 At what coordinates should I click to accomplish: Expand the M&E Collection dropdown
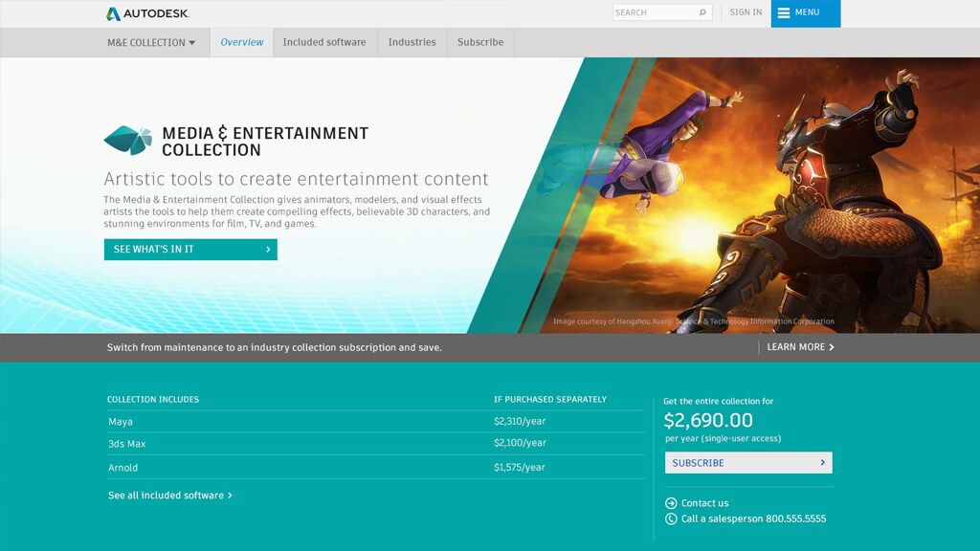(151, 42)
